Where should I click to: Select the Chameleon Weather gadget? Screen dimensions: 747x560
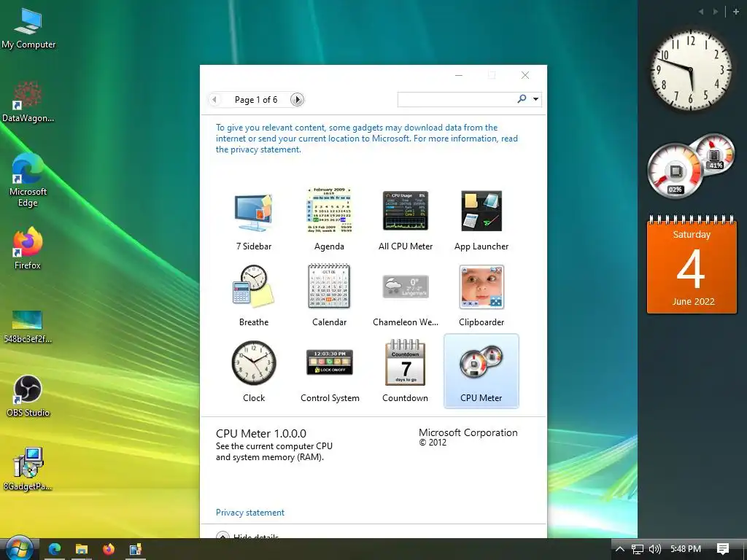pyautogui.click(x=406, y=287)
